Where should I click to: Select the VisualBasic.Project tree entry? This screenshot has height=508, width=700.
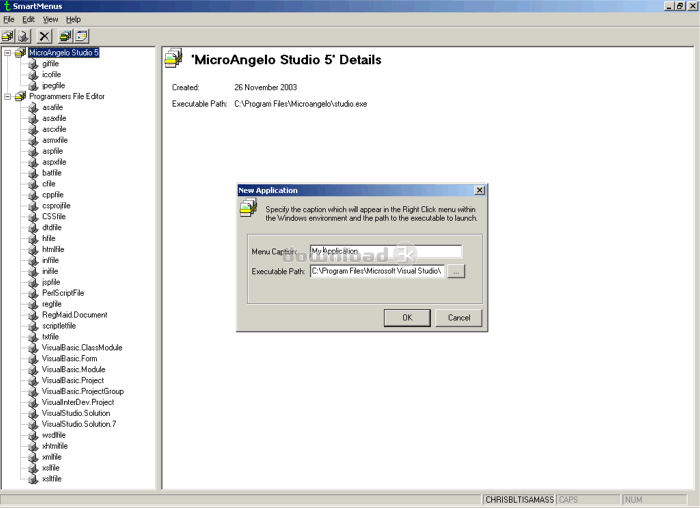73,381
